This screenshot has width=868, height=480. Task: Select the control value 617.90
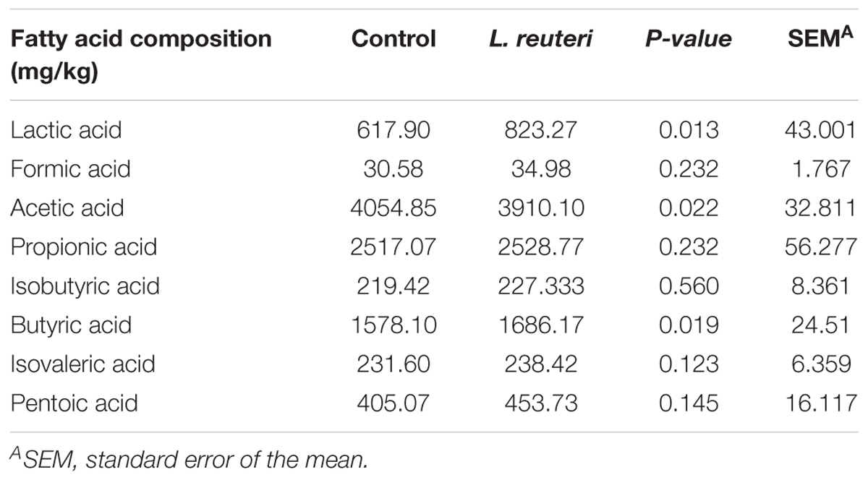[393, 131]
